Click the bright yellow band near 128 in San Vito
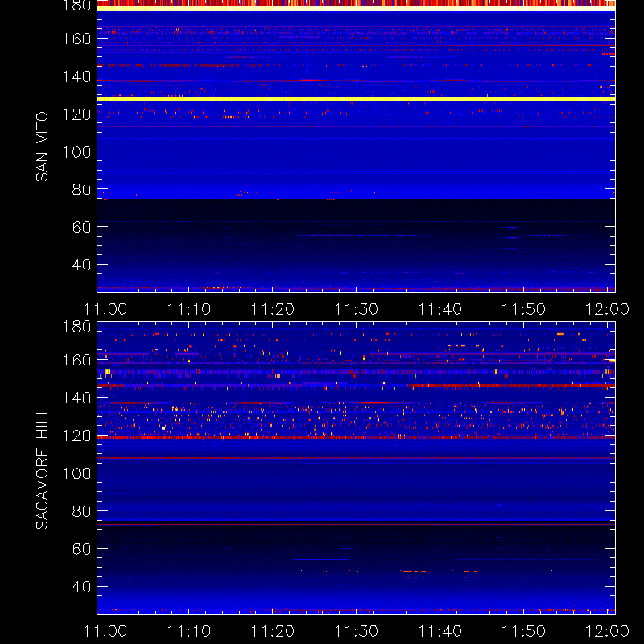 click(x=356, y=99)
